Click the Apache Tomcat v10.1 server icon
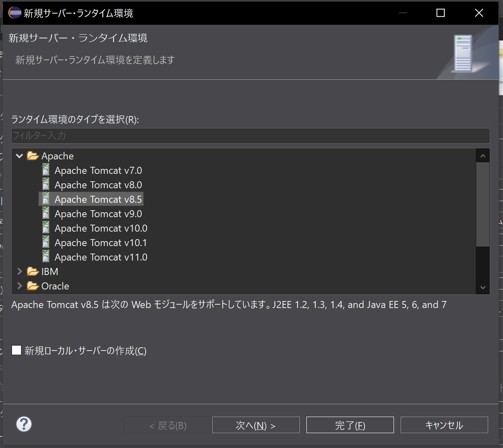 (x=46, y=242)
